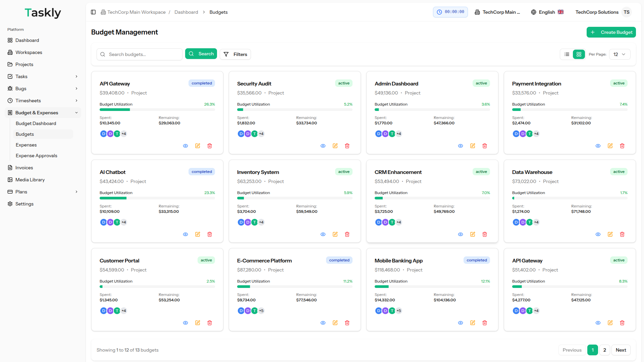
Task: Click the Create Budget button
Action: (611, 32)
